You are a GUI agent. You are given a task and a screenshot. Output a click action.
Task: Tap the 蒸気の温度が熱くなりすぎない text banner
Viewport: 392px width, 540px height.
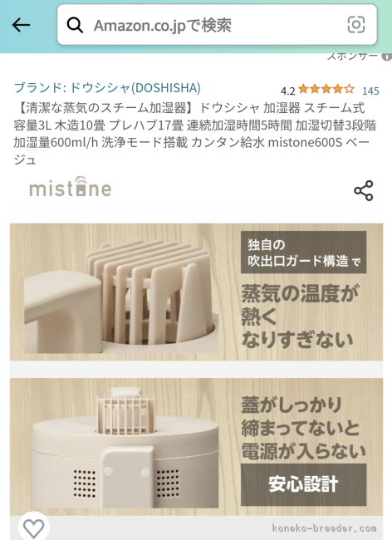(x=300, y=316)
